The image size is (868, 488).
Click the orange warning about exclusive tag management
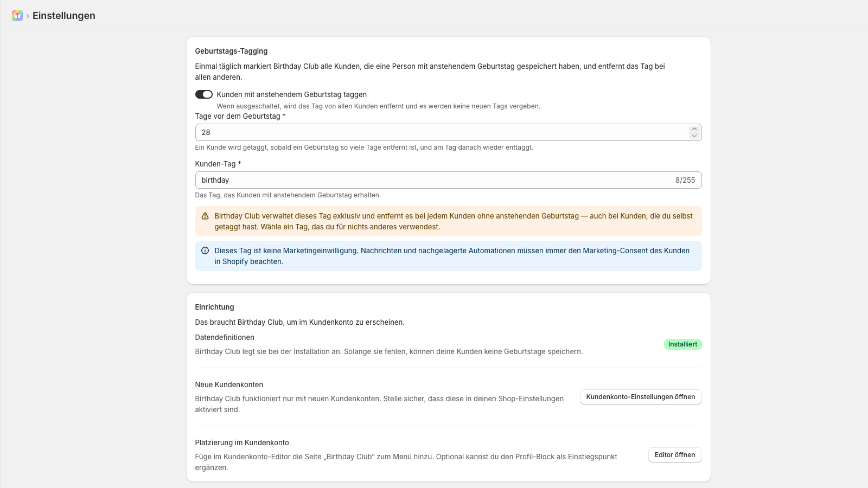tap(454, 221)
